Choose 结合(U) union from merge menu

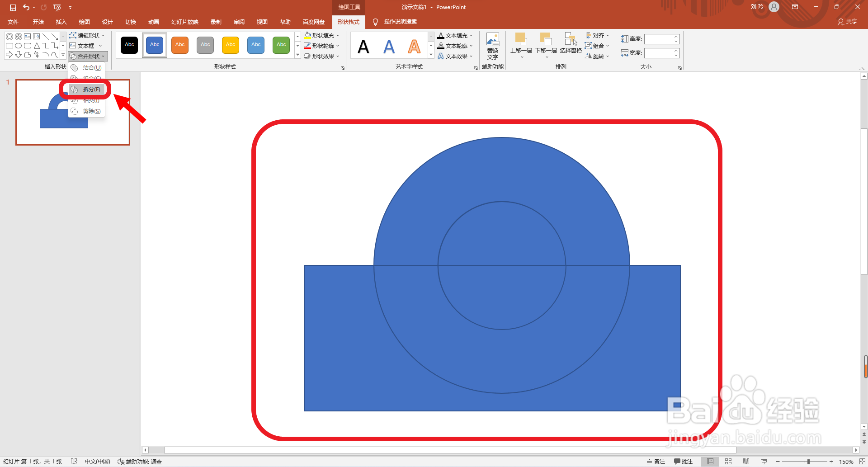pos(87,68)
